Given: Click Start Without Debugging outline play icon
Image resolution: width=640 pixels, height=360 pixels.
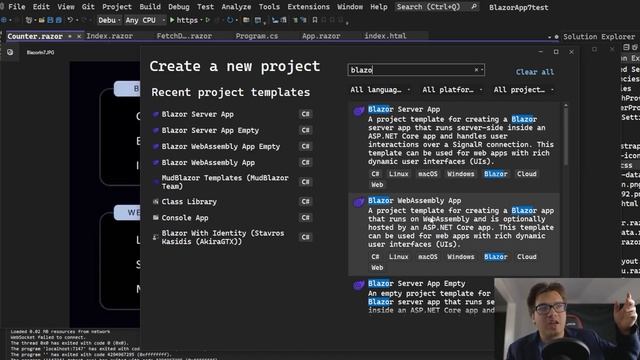Looking at the screenshot, I should pos(208,20).
